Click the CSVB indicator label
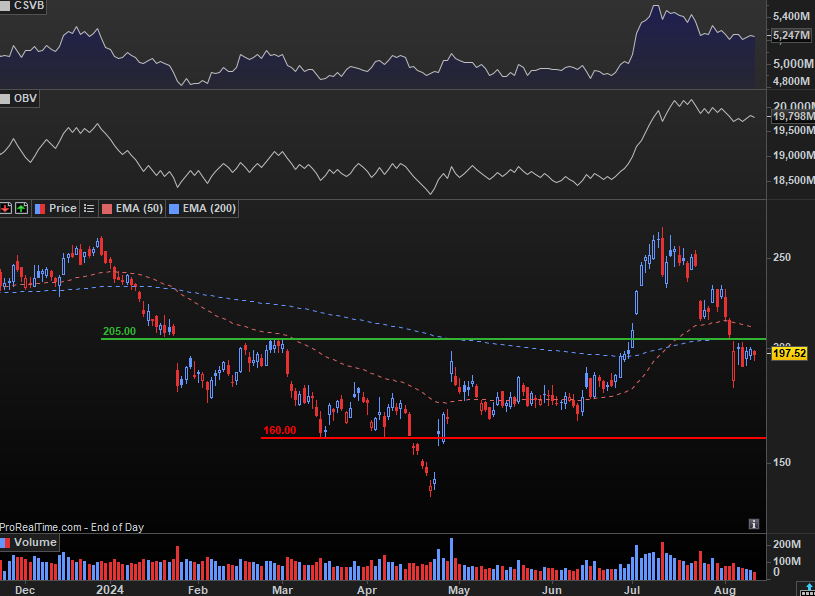Image resolution: width=815 pixels, height=596 pixels. 30,6
